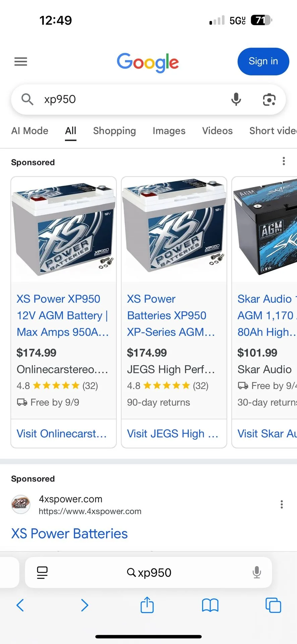
Task: Open the XS Power Batteries sponsored link
Action: click(x=69, y=534)
